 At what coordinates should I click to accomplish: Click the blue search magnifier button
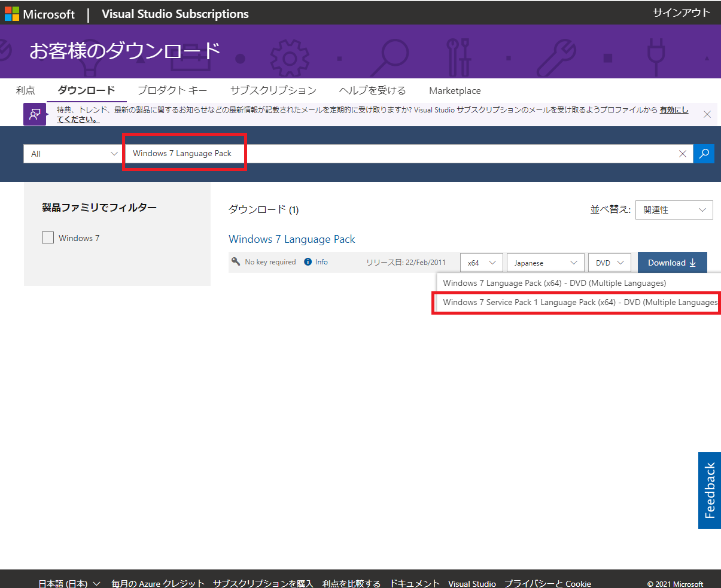pos(704,154)
